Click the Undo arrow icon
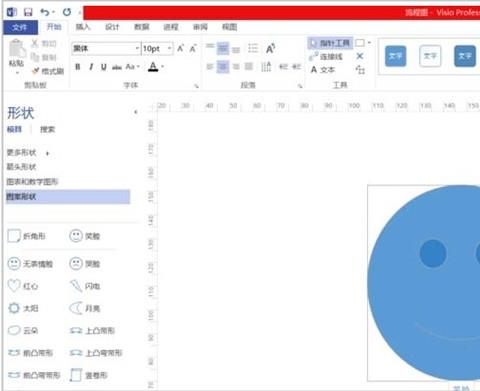Screen dimensions: 480x391 tap(45, 12)
